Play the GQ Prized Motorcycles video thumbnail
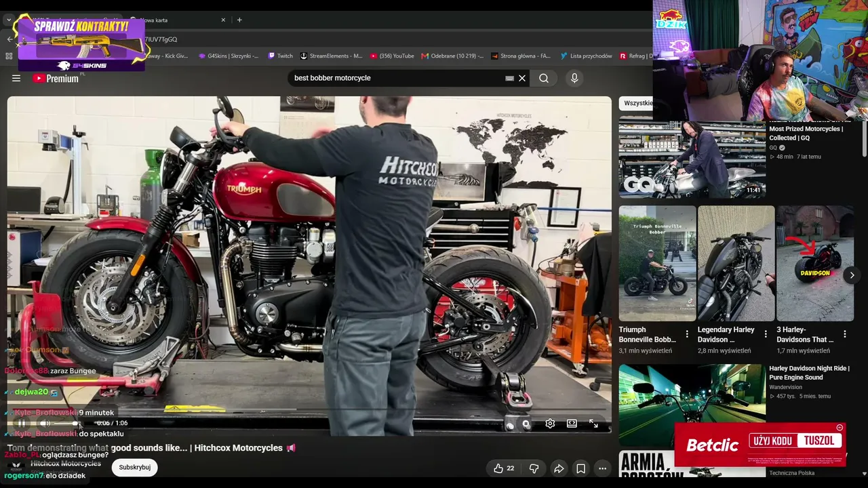This screenshot has width=868, height=488. [x=692, y=159]
